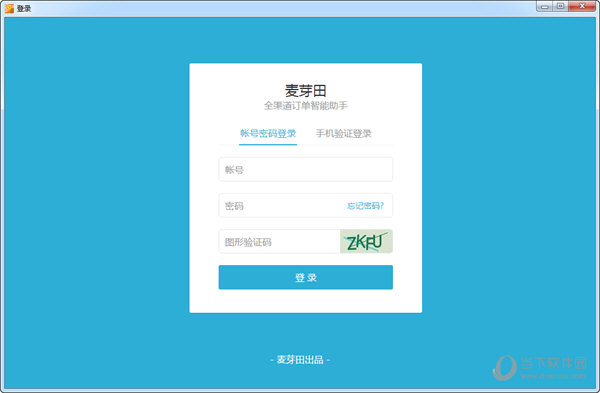Maximize the 登录 window
The image size is (600, 393).
coord(560,6)
